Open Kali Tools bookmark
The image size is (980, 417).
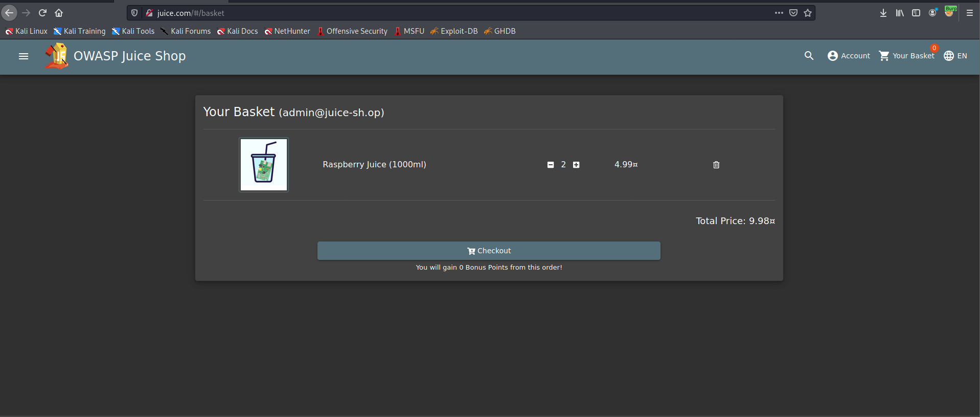pyautogui.click(x=133, y=31)
